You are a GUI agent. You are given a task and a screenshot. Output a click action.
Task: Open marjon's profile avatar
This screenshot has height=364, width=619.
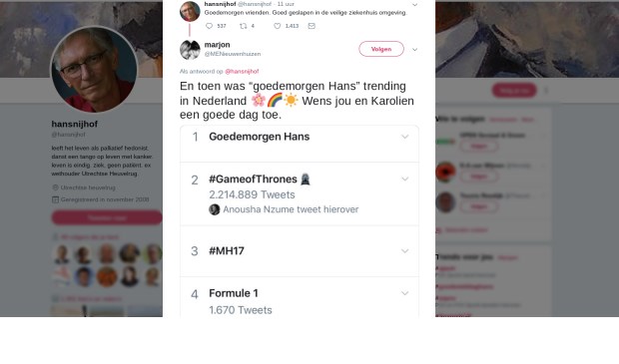190,50
